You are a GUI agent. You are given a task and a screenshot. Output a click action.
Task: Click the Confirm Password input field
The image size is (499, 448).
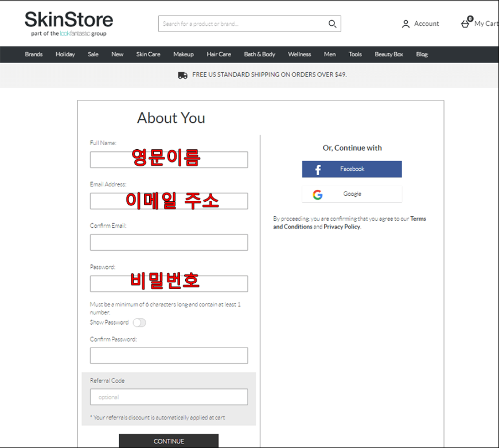(169, 356)
